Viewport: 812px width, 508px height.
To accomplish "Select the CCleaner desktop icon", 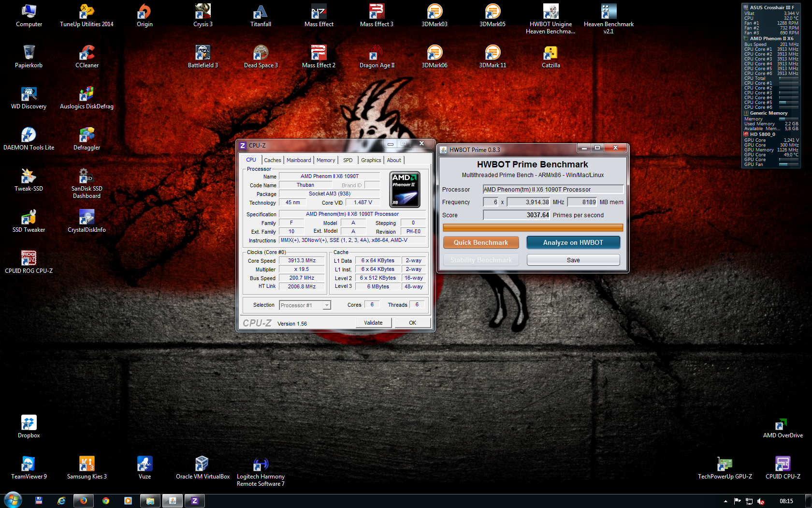I will pos(87,57).
